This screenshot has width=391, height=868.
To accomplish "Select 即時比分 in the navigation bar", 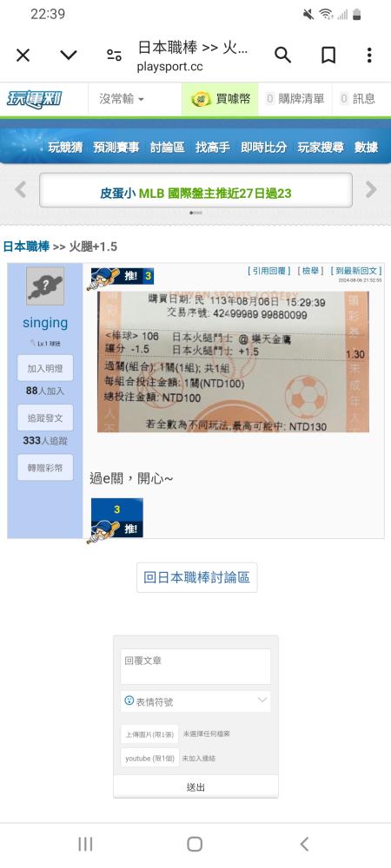I will click(x=263, y=148).
